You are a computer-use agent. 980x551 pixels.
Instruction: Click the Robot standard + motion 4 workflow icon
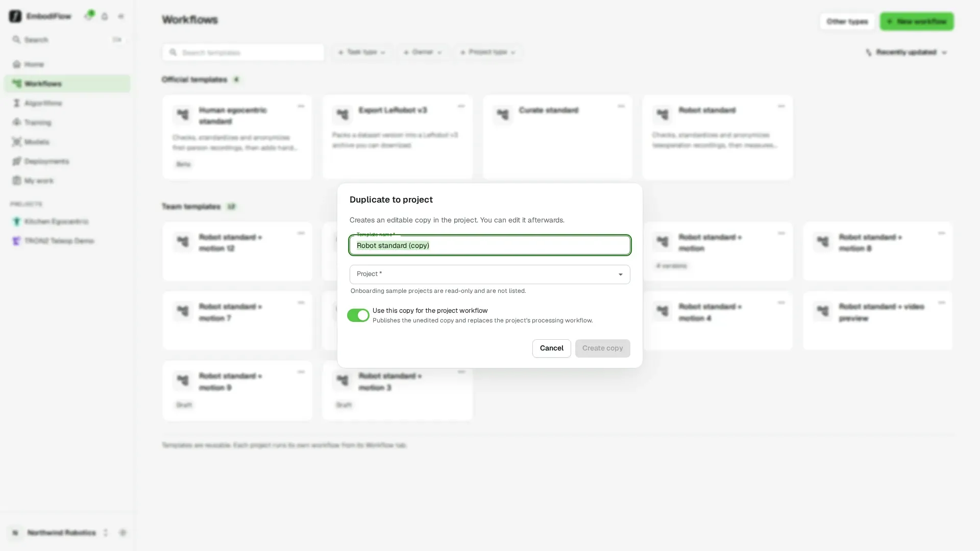[x=663, y=311]
